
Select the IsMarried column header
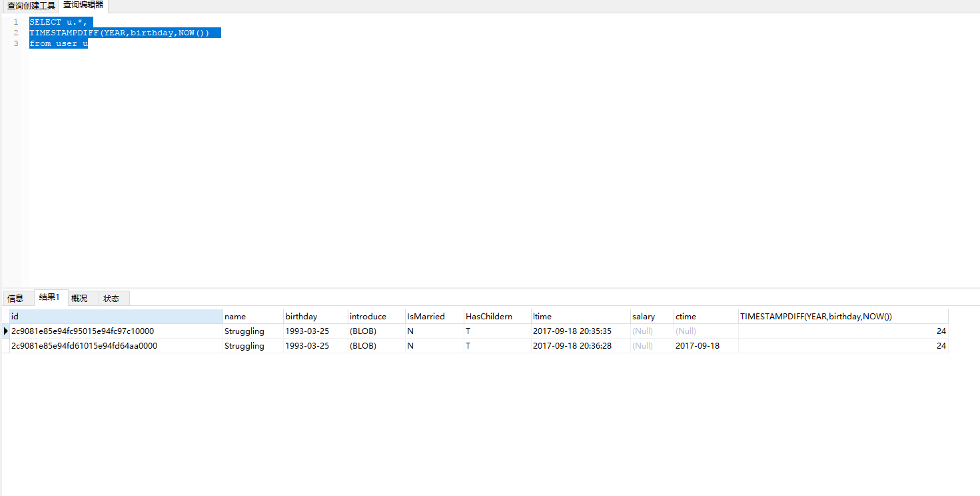pos(434,317)
